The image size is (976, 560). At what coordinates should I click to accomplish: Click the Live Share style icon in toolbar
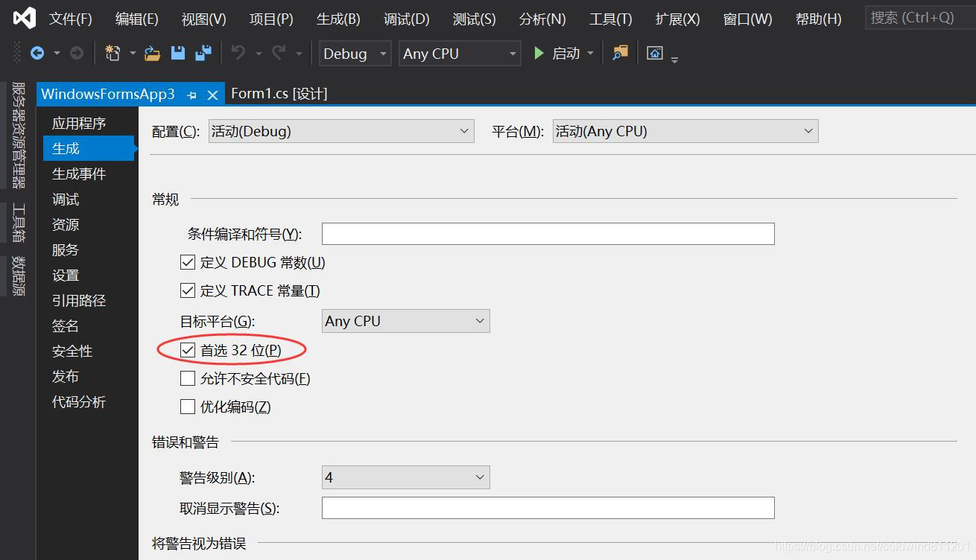click(655, 53)
